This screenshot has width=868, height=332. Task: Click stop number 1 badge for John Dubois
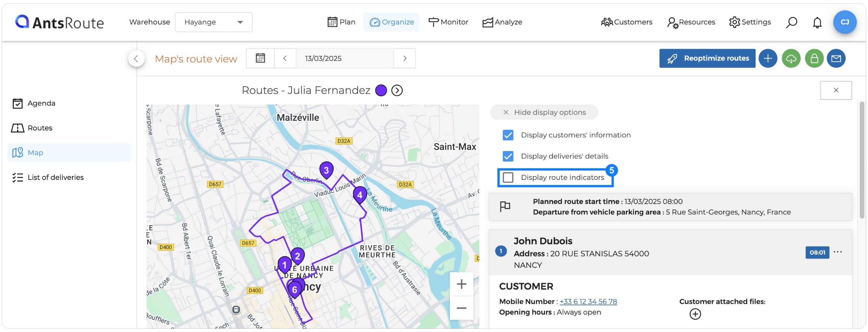tap(501, 251)
